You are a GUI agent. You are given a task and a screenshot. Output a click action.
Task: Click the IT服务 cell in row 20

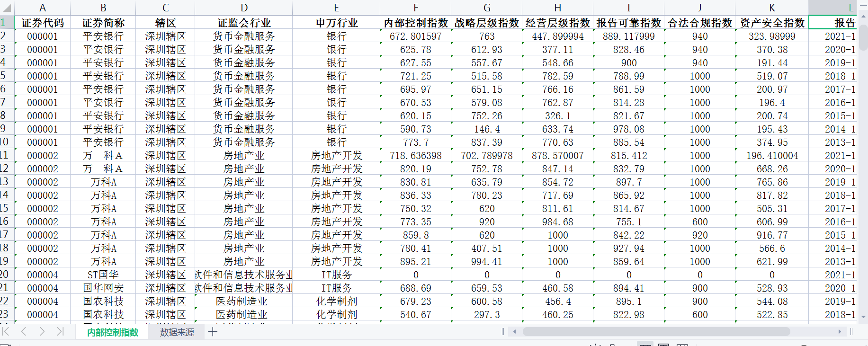pyautogui.click(x=336, y=275)
